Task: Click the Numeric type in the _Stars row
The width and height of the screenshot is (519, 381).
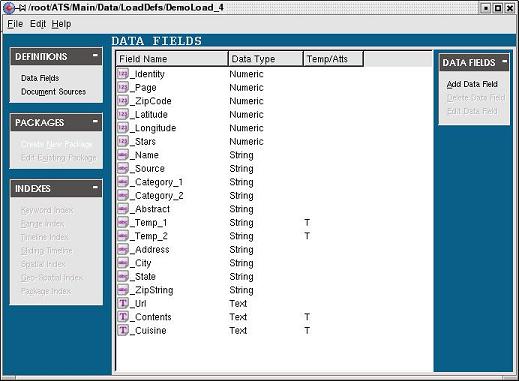Action: coord(246,142)
